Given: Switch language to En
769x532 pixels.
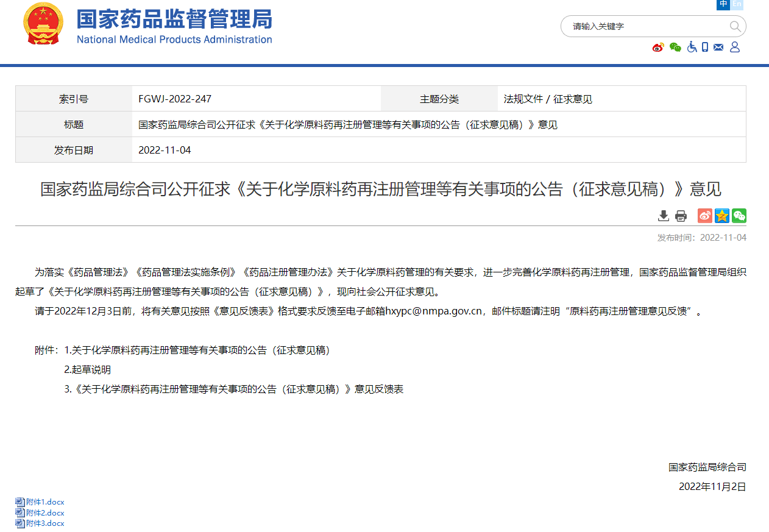Looking at the screenshot, I should pyautogui.click(x=737, y=4).
